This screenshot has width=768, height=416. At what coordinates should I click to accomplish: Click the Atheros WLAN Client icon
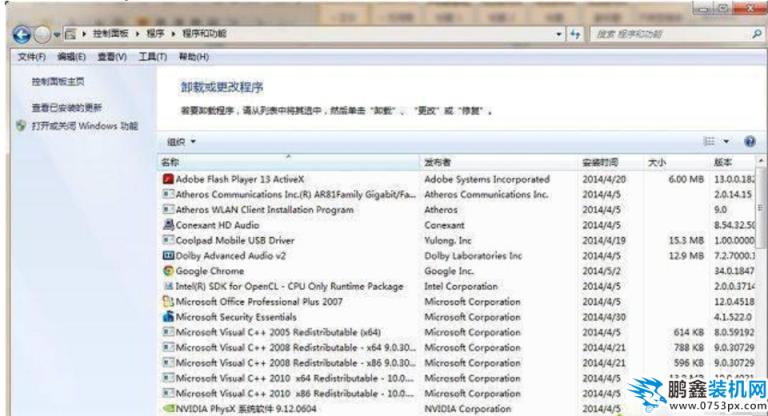[168, 209]
